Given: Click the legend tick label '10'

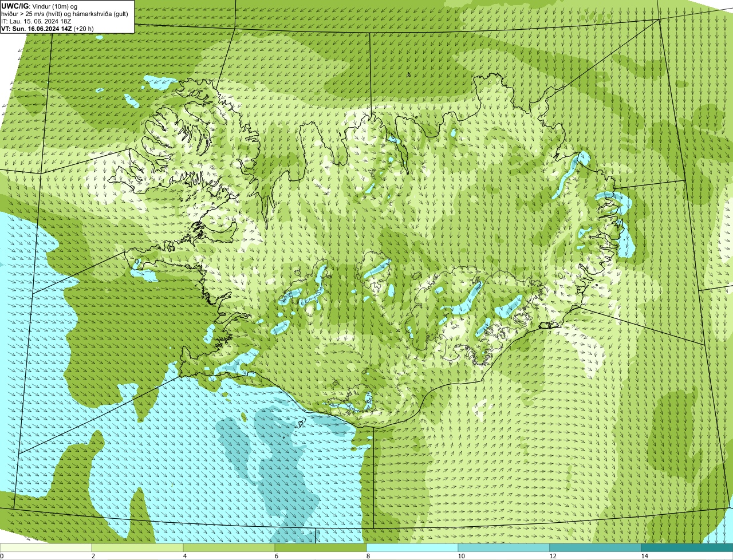Looking at the screenshot, I should [461, 556].
